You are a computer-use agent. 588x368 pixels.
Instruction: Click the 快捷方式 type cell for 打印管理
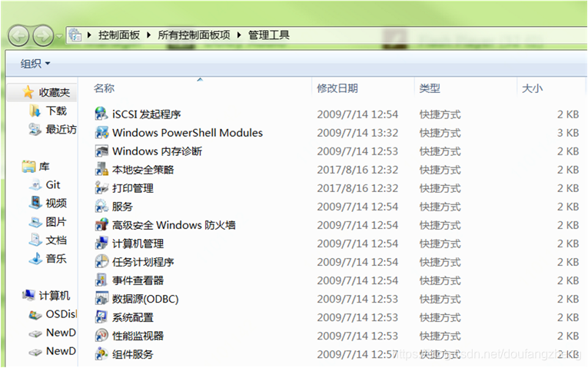[440, 188]
